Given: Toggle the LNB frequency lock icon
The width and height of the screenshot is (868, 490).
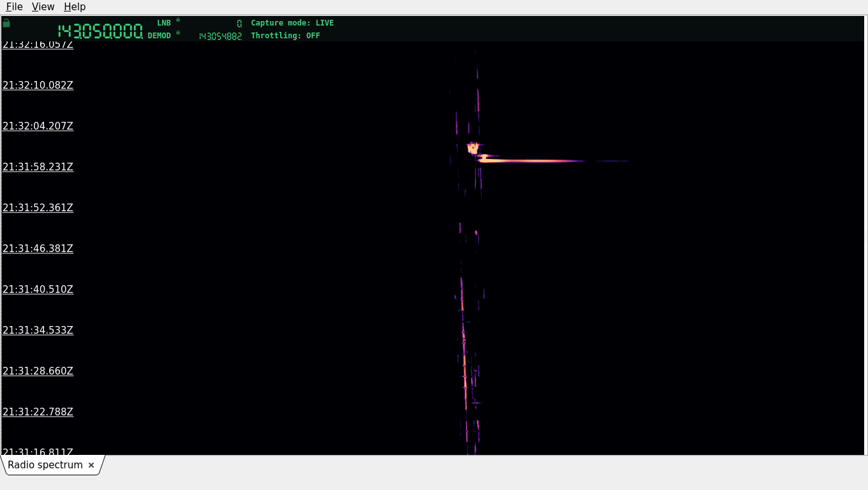Looking at the screenshot, I should pos(178,20).
